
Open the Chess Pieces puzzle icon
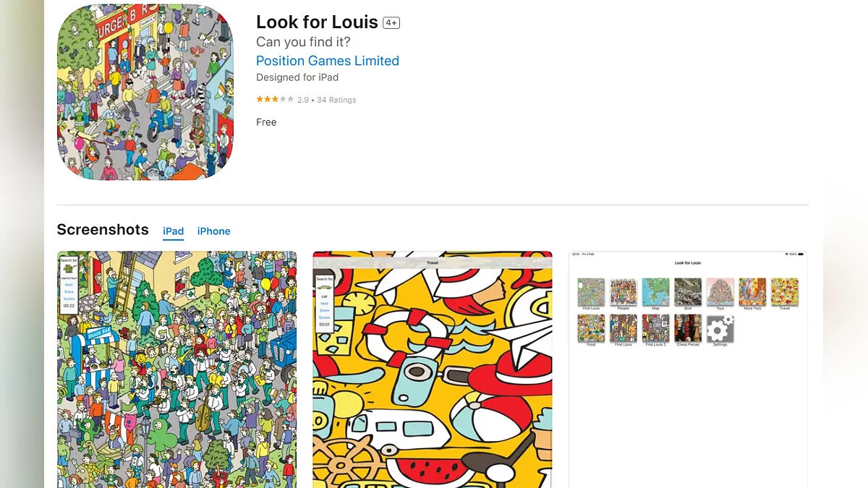point(688,328)
